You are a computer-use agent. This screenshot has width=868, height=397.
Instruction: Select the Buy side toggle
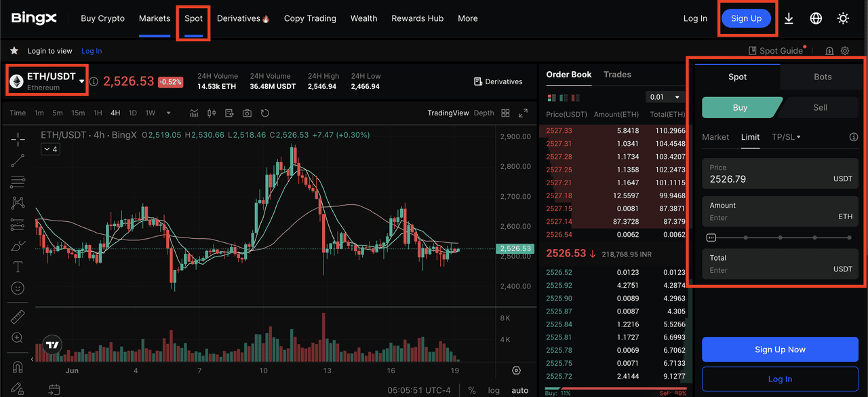pos(741,107)
